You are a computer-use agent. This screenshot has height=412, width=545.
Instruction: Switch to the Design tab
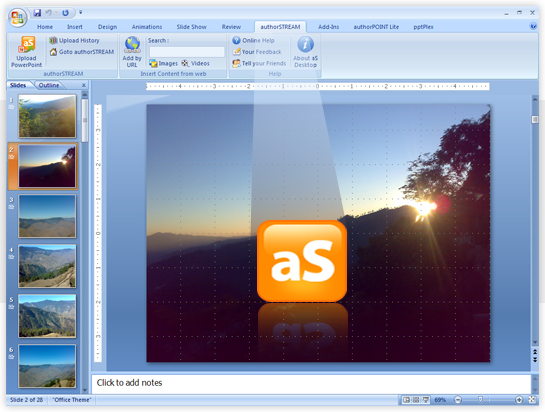pyautogui.click(x=107, y=27)
